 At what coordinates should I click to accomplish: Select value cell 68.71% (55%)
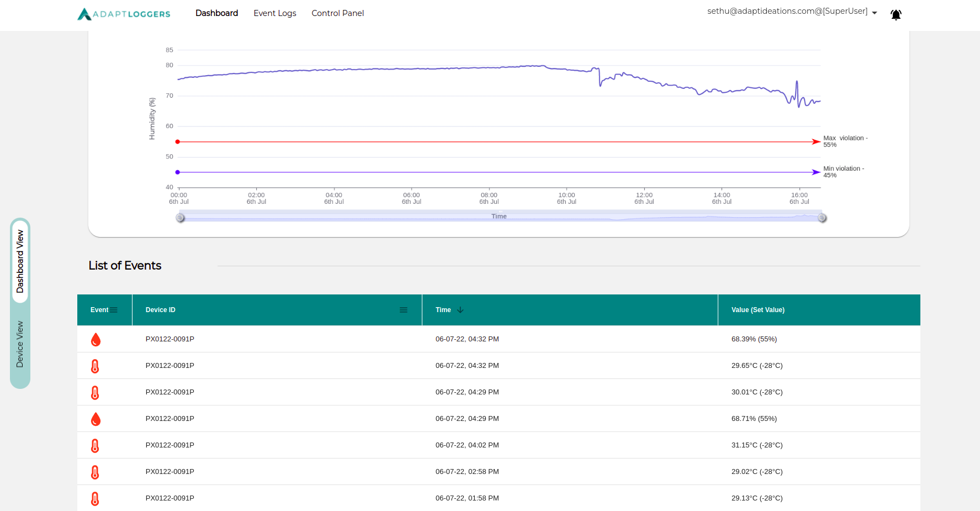pos(754,419)
